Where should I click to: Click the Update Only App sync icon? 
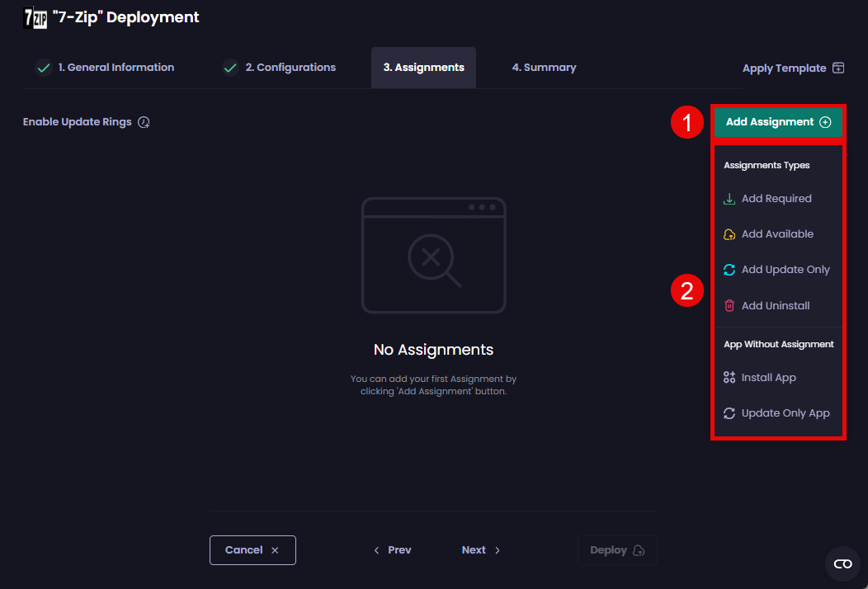pos(729,413)
